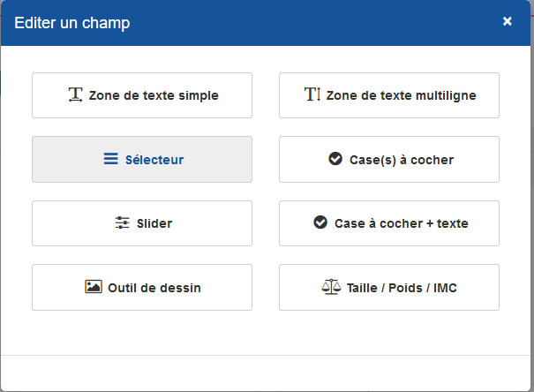Image resolution: width=534 pixels, height=392 pixels.
Task: Click the Editer un champ title bar
Action: [266, 23]
